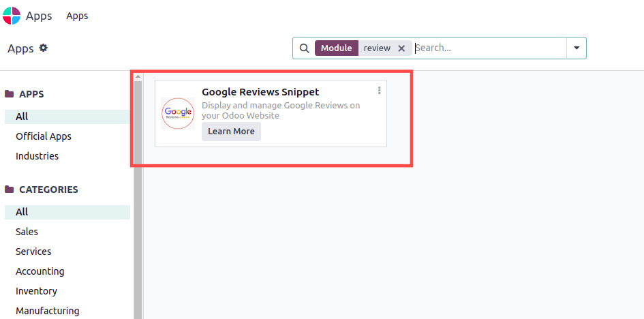
Task: Select All under APPS section
Action: click(67, 117)
